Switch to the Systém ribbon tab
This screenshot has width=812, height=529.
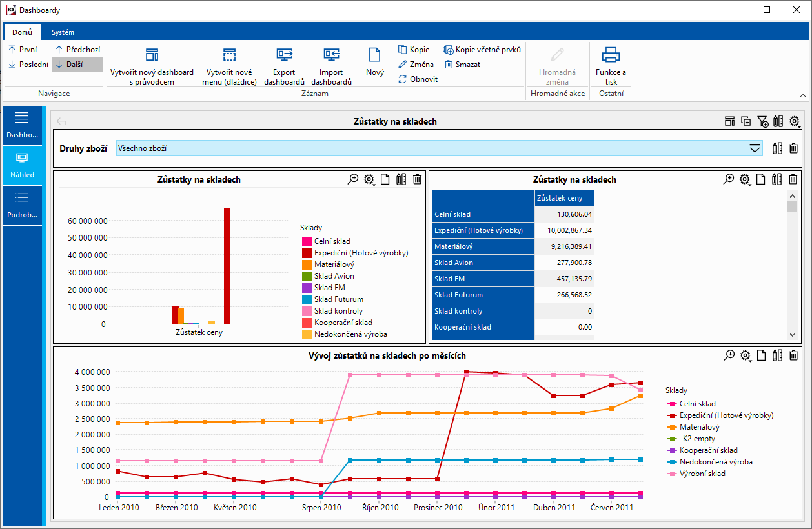point(63,32)
